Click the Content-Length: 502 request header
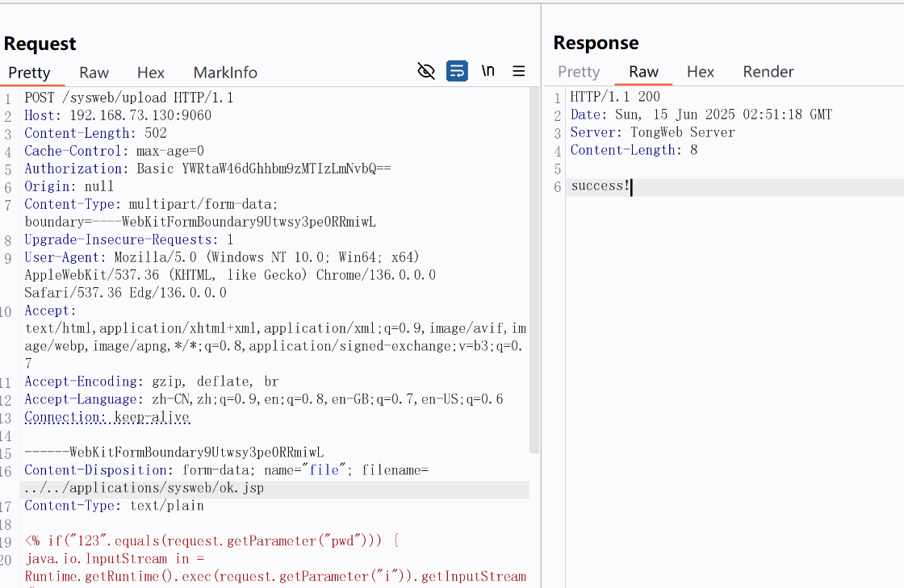The width and height of the screenshot is (904, 588). [x=96, y=134]
